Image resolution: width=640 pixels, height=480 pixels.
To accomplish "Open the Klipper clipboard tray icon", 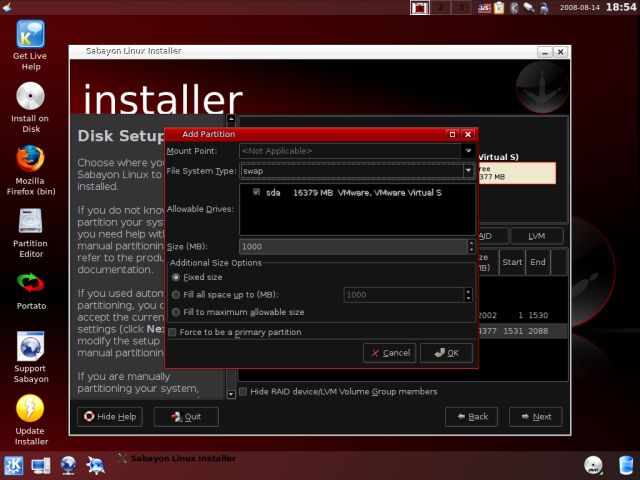I will coord(499,8).
